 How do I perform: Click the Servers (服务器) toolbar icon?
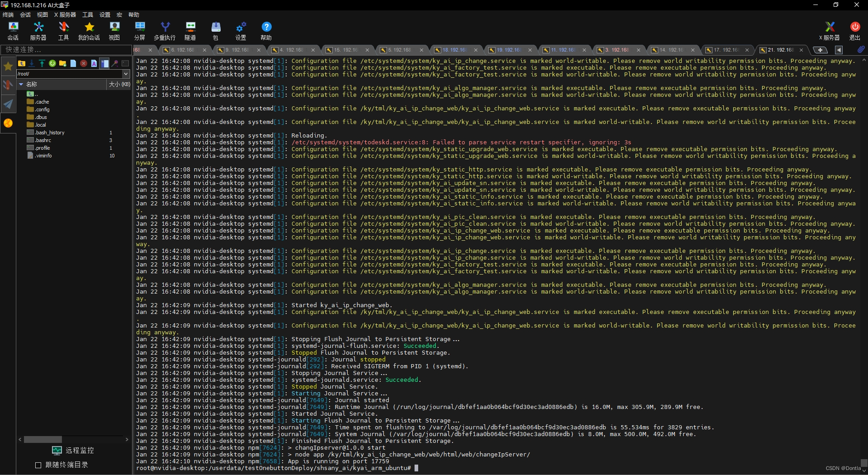click(38, 31)
